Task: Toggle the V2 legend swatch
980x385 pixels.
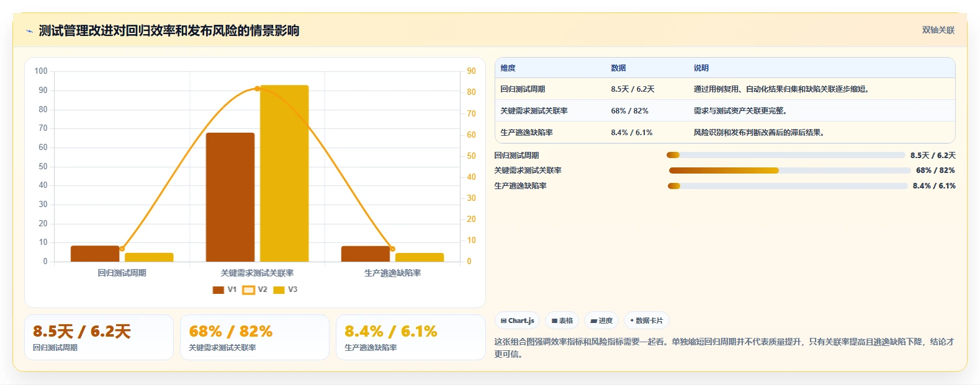Action: click(248, 290)
